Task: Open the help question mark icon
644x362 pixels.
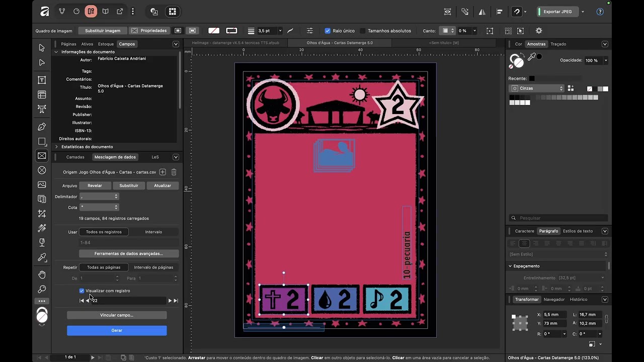Action: point(600,12)
